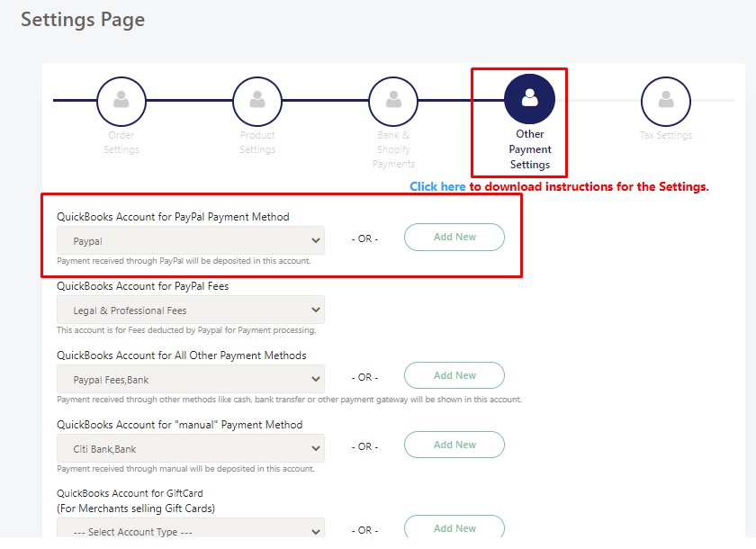Open PayPal Payment Method account dropdown
This screenshot has width=756, height=549.
[191, 240]
